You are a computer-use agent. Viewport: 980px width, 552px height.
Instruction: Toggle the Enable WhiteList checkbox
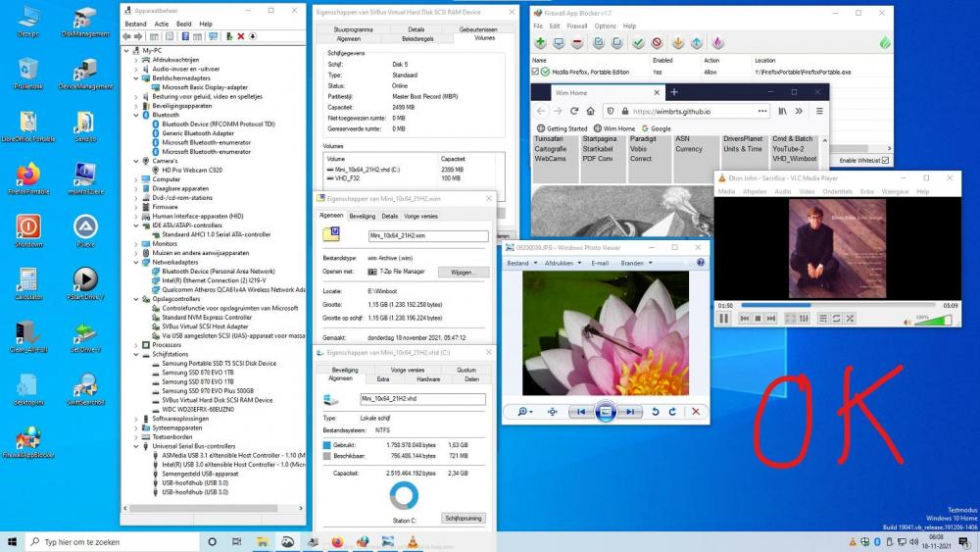click(x=885, y=160)
